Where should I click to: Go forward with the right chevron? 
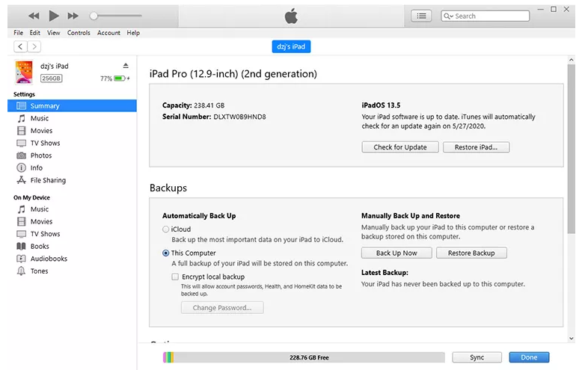tap(34, 46)
